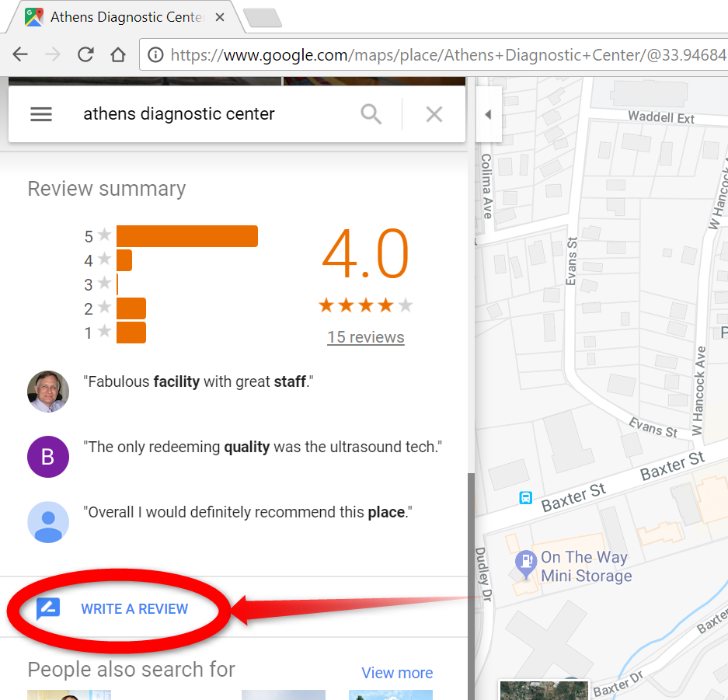This screenshot has height=700, width=728.
Task: Open the default blue profile avatar
Action: pyautogui.click(x=48, y=522)
